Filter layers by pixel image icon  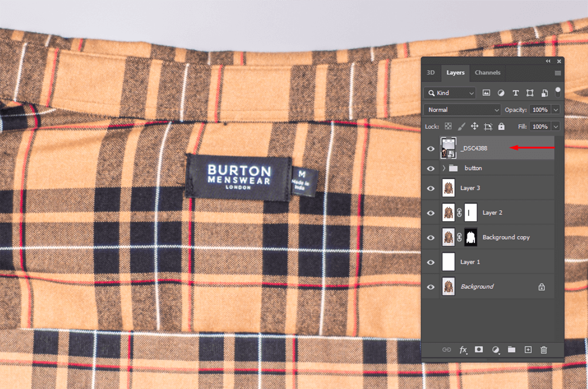coord(486,93)
